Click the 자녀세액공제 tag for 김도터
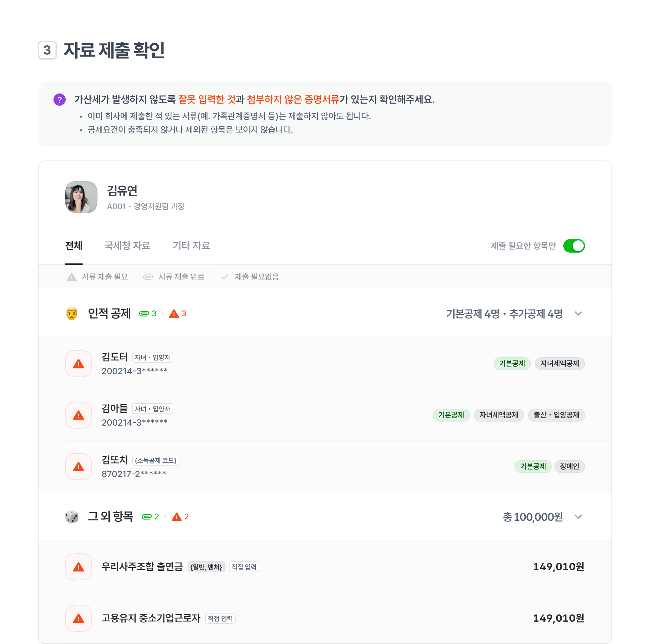The width and height of the screenshot is (650, 644). click(x=560, y=364)
